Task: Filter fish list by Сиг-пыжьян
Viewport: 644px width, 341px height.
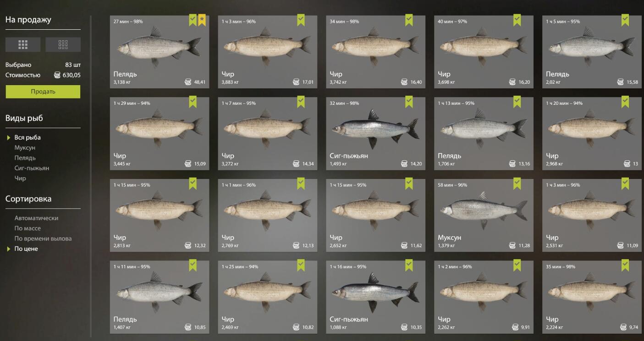Action: click(x=32, y=168)
